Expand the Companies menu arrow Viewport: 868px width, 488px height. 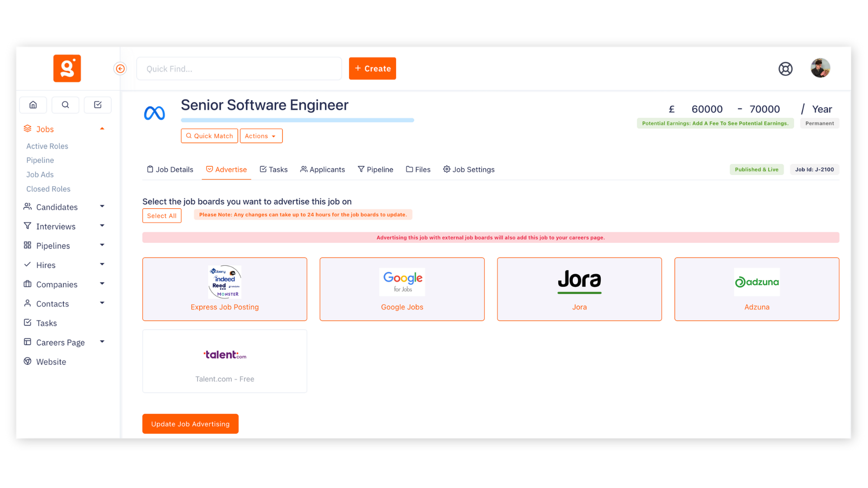coord(102,284)
